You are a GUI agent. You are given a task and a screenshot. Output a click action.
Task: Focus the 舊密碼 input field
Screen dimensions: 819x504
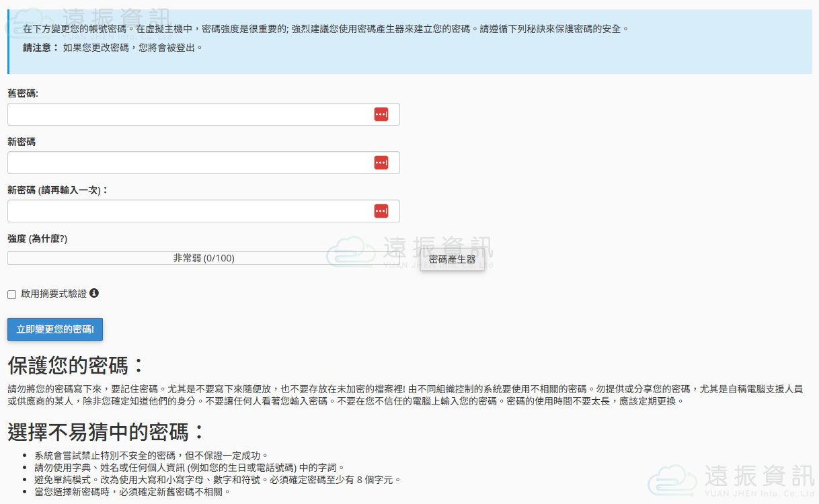point(188,114)
